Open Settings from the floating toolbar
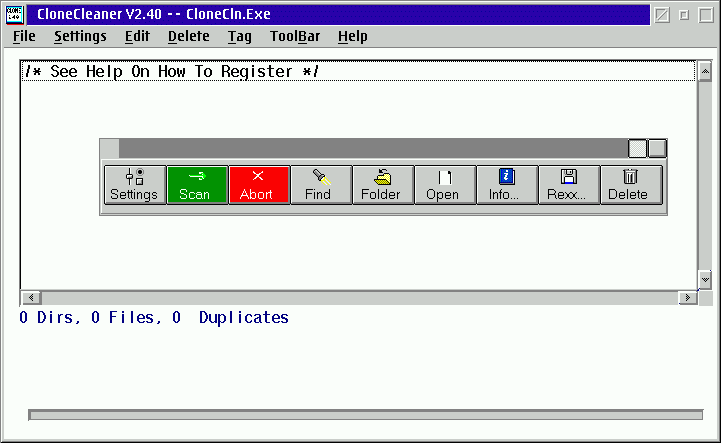The height and width of the screenshot is (443, 721). point(135,185)
